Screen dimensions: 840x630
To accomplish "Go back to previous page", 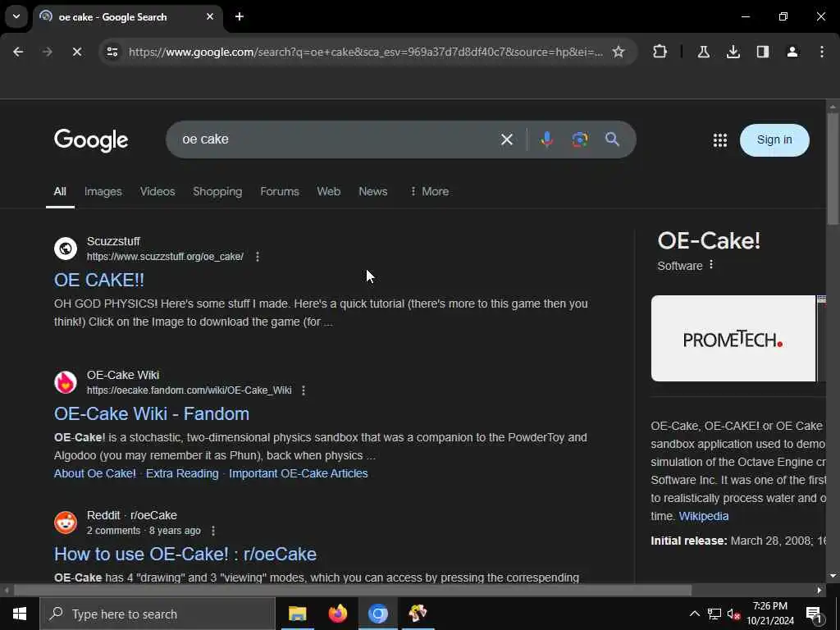I will (18, 52).
